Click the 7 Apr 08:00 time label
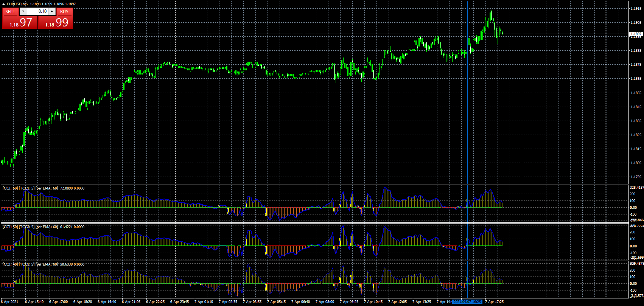This screenshot has width=644, height=306. (325, 302)
